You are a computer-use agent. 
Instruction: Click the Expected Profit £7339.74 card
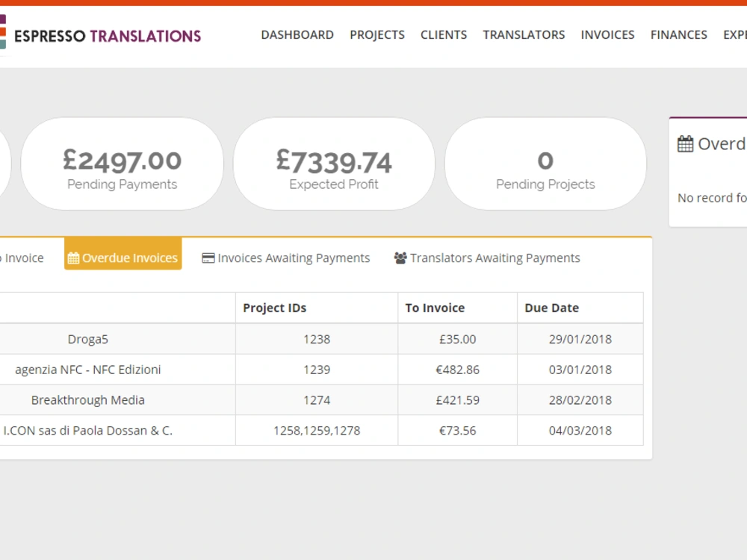333,164
